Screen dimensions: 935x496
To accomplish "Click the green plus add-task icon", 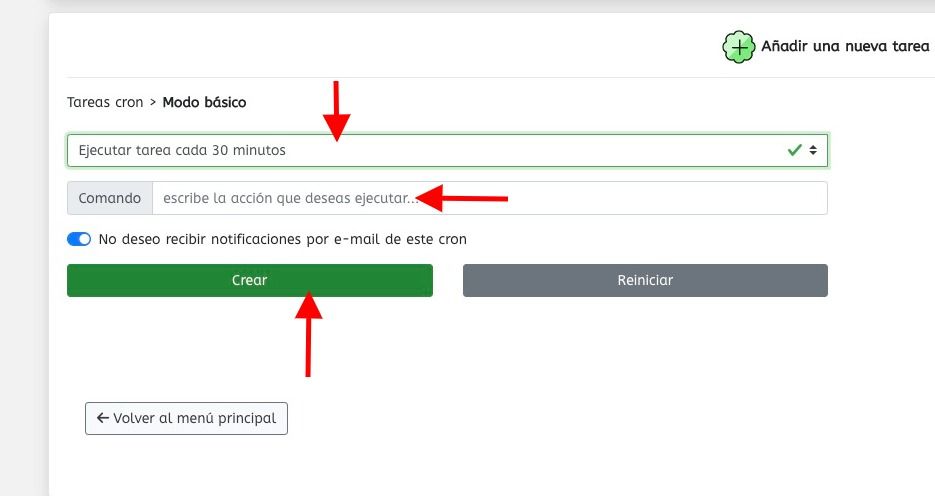I will coord(739,47).
